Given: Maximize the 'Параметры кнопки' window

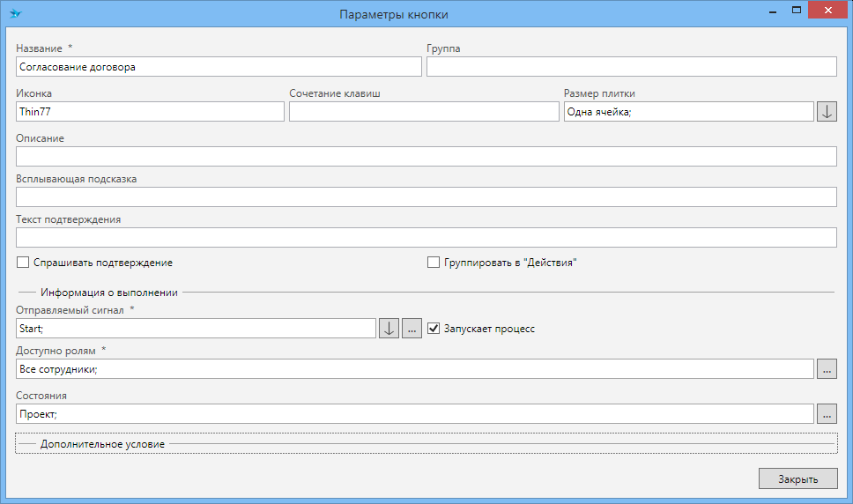Looking at the screenshot, I should 797,11.
